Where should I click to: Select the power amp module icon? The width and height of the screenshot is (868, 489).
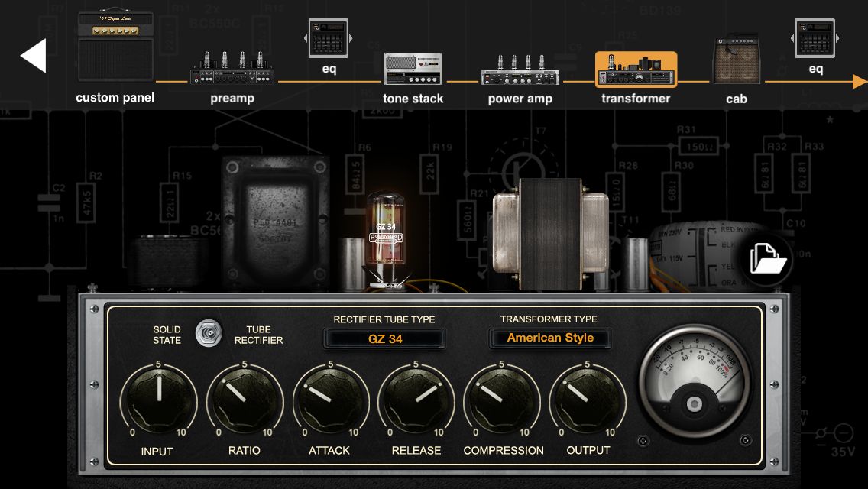(x=520, y=70)
